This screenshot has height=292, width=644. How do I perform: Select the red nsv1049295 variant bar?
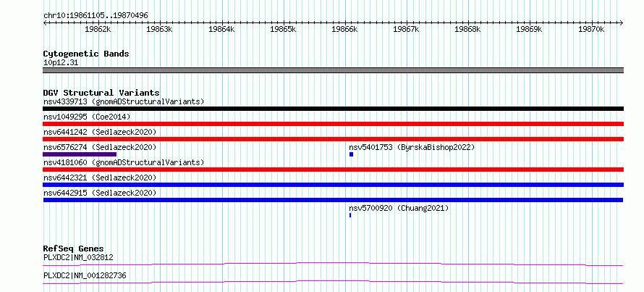coord(333,124)
